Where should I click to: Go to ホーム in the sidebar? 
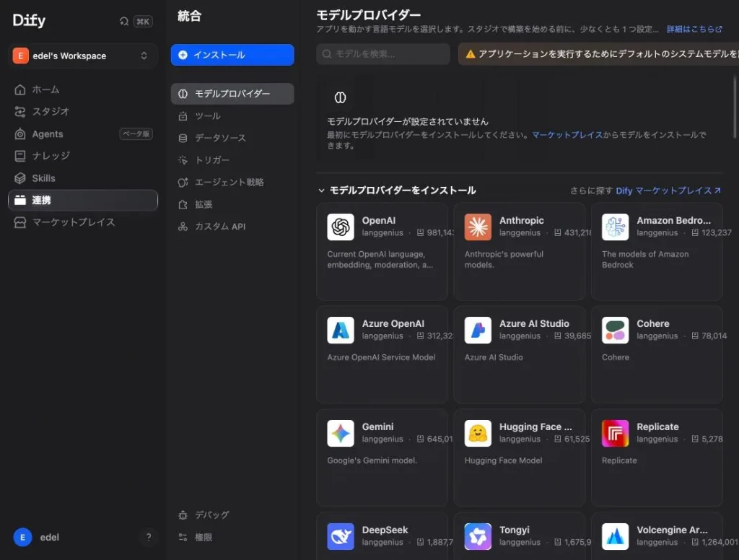click(x=83, y=89)
